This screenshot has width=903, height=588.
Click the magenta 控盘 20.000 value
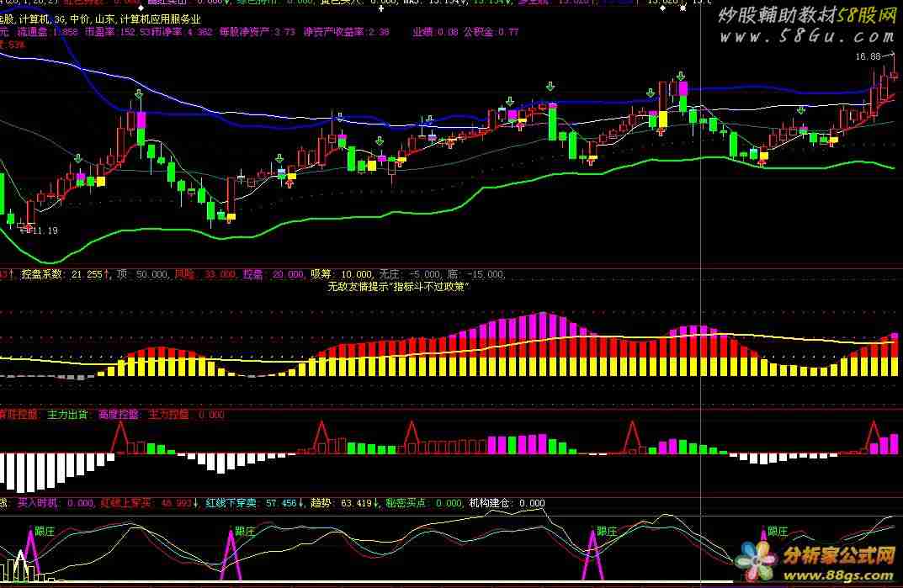coord(274,275)
